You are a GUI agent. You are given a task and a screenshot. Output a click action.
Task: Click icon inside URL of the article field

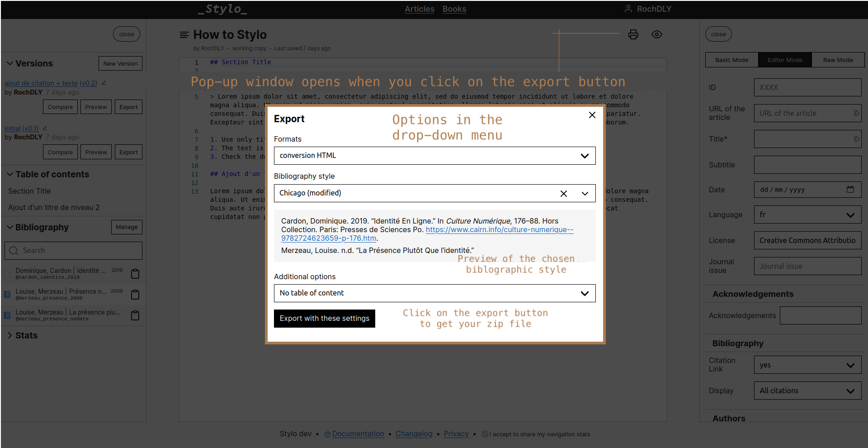click(x=856, y=113)
